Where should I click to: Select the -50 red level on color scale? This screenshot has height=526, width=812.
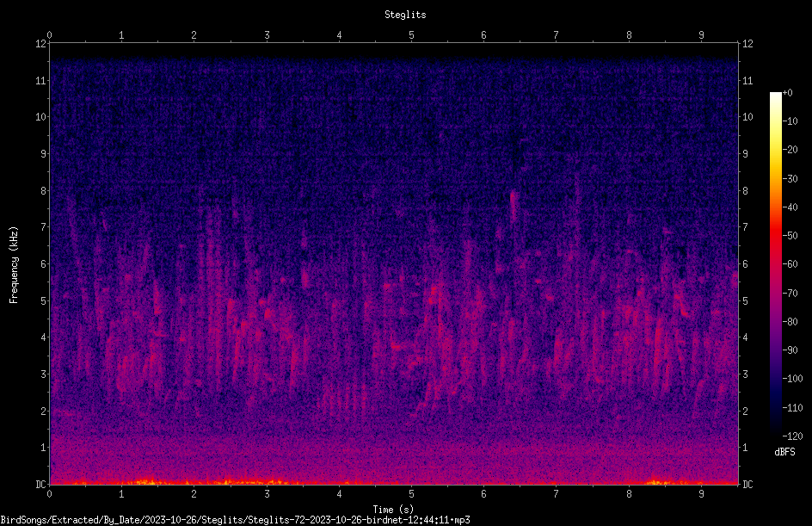tap(790, 235)
